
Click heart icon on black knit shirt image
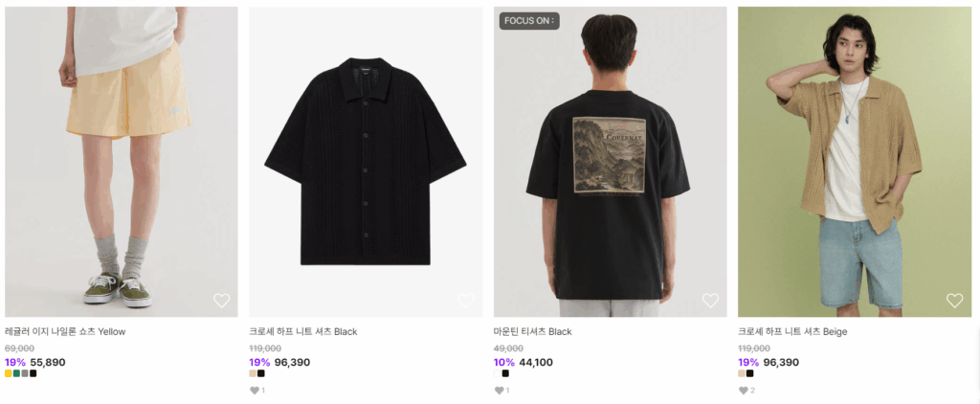[x=466, y=301]
